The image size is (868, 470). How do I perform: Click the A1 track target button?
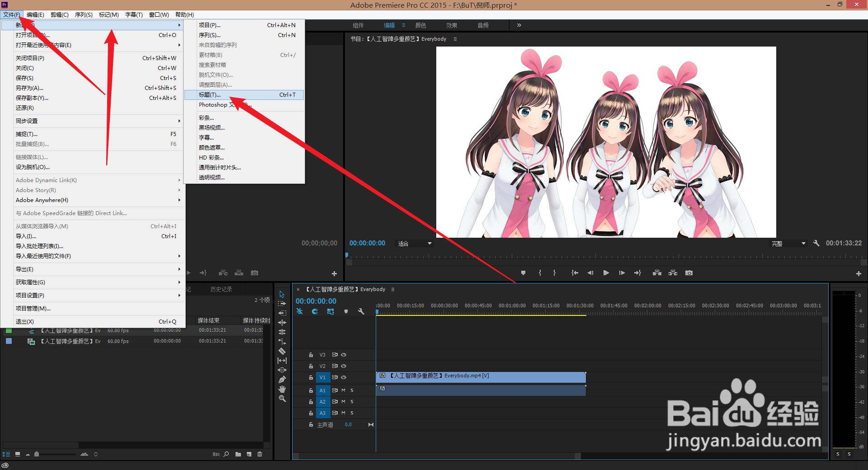(x=322, y=390)
